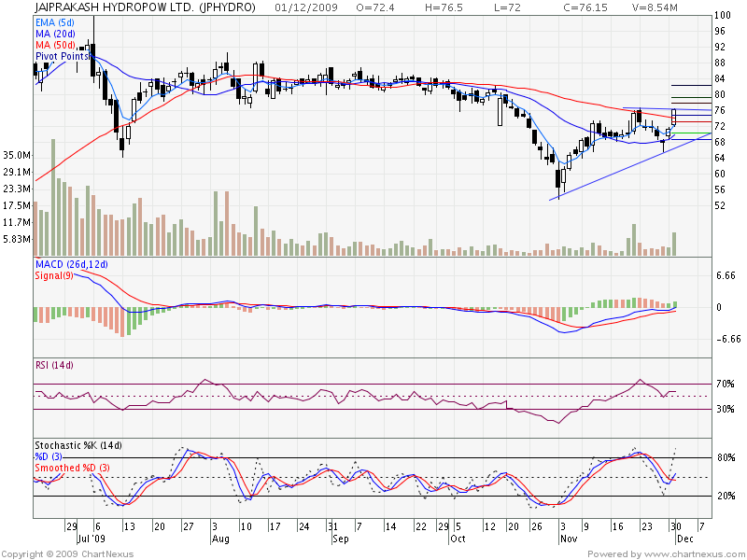747x560 pixels.
Task: Click the Aug month label
Action: click(x=220, y=539)
